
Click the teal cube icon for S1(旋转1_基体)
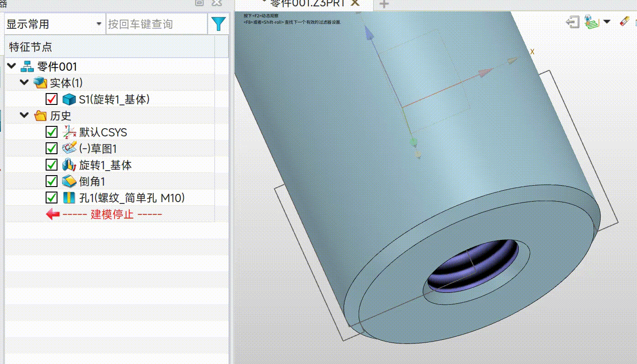tap(69, 99)
